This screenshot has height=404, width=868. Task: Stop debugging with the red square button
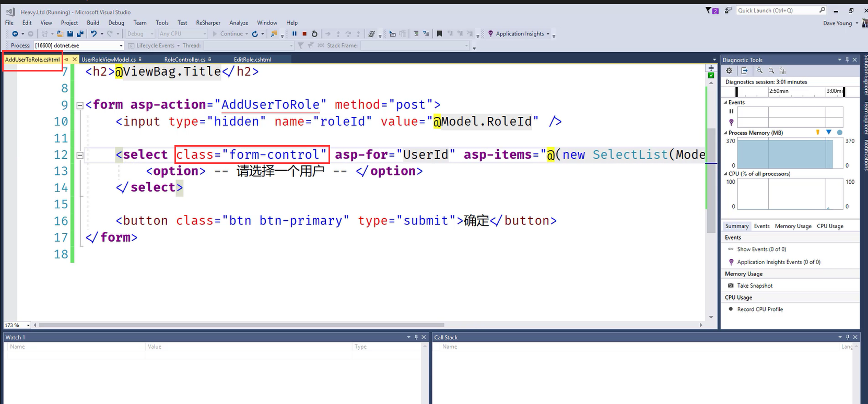[304, 34]
